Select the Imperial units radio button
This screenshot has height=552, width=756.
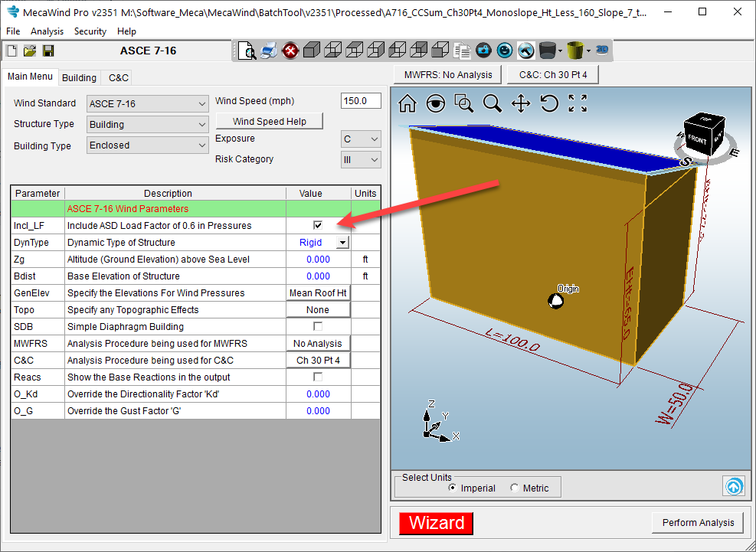(452, 488)
